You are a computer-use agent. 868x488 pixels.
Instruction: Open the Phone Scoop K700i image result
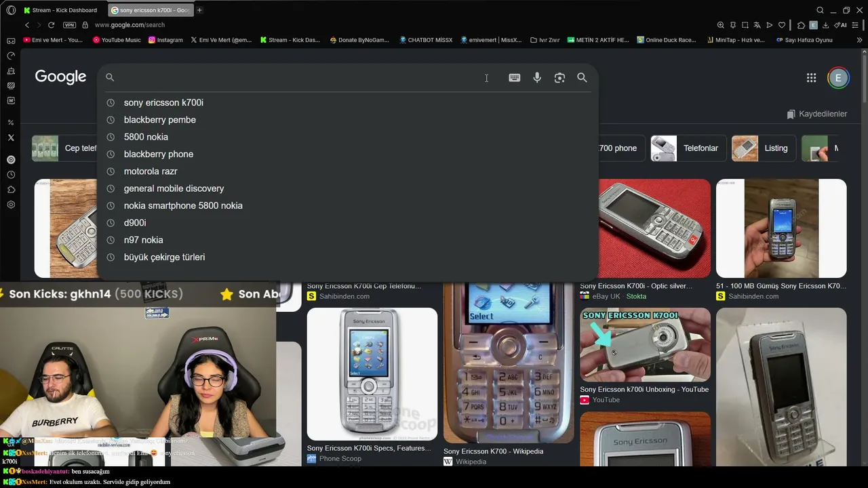coord(372,374)
